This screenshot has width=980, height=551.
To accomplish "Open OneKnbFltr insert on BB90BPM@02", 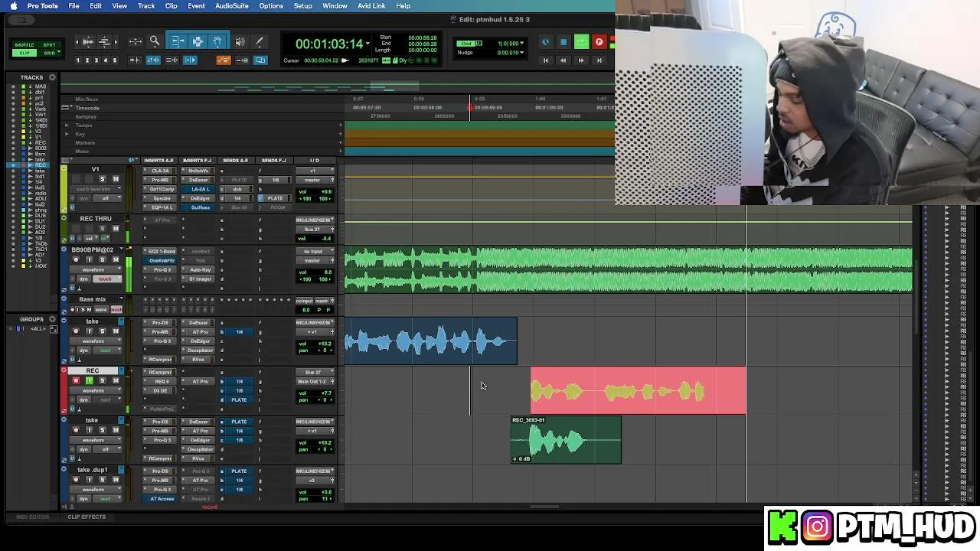I will pos(162,260).
